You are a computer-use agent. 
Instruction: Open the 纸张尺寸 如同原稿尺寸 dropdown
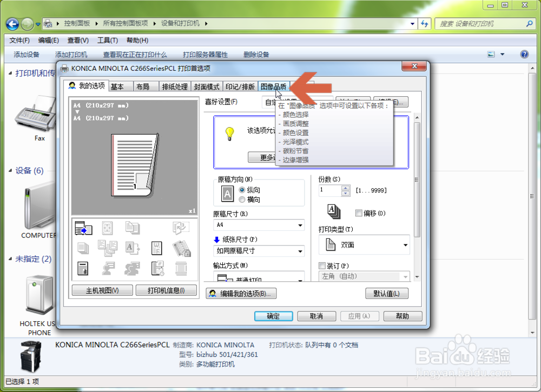(x=259, y=251)
